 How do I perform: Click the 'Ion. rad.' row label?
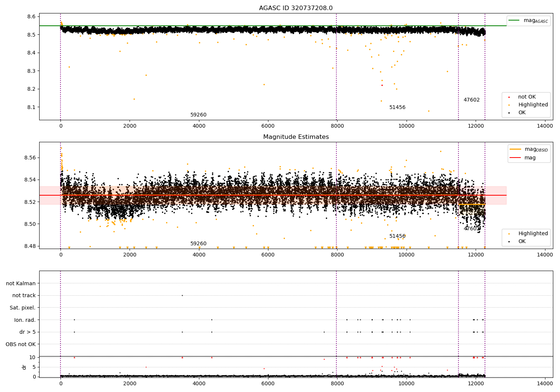coord(25,320)
